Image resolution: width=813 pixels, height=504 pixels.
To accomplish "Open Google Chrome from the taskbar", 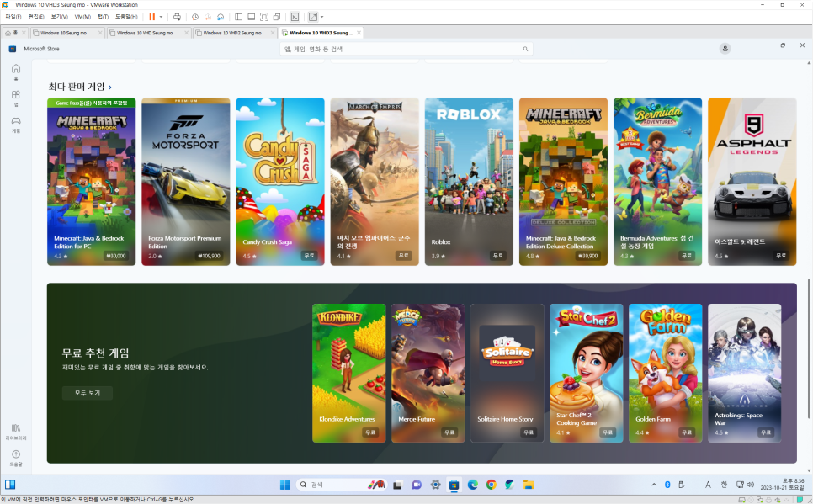I will click(491, 485).
